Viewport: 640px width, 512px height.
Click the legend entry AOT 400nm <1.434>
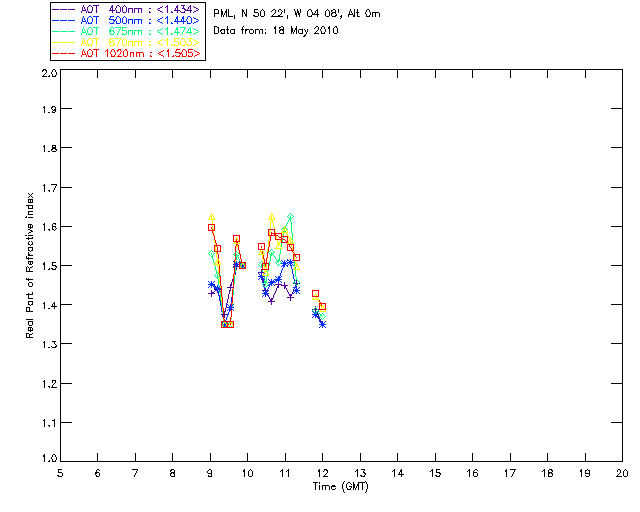coord(126,9)
